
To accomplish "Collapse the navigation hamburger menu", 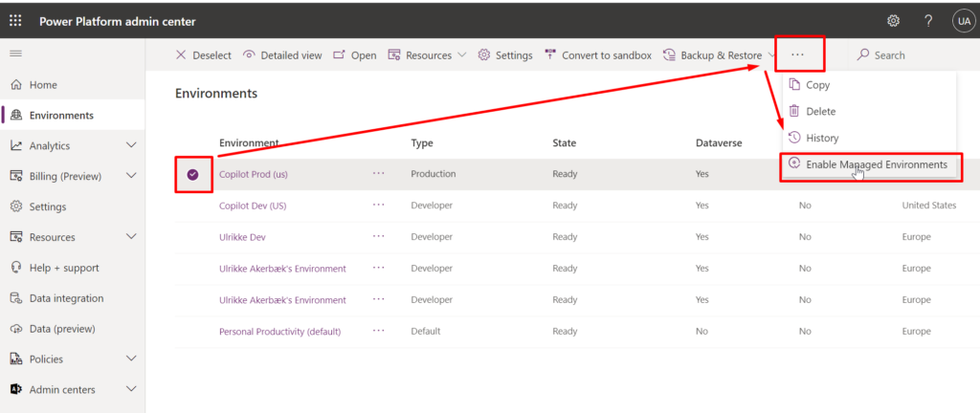I will tap(15, 54).
